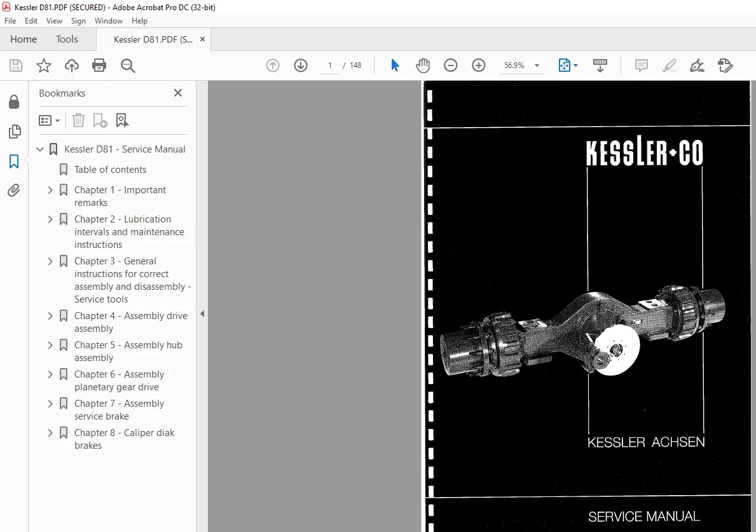The height and width of the screenshot is (532, 756).
Task: Open the Help menu
Action: coord(139,21)
